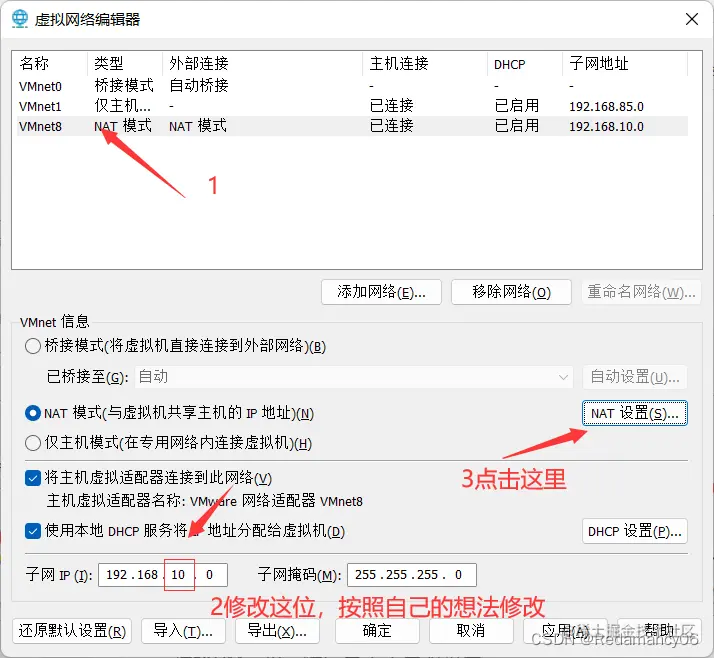714x658 pixels.
Task: Click 已连接 host cell in VMnet8 row
Action: (x=392, y=126)
